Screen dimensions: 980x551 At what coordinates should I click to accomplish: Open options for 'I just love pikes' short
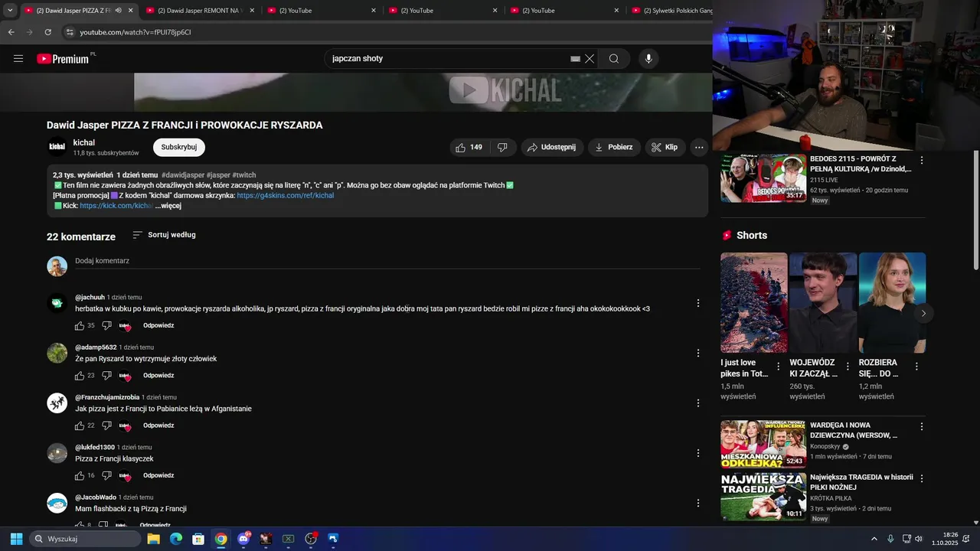779,367
